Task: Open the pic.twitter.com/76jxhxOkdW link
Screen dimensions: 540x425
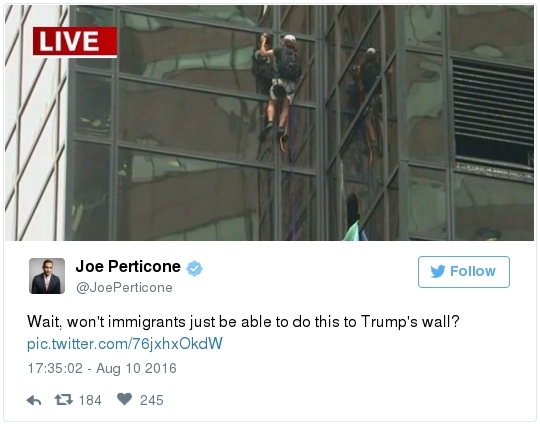Action: [125, 344]
